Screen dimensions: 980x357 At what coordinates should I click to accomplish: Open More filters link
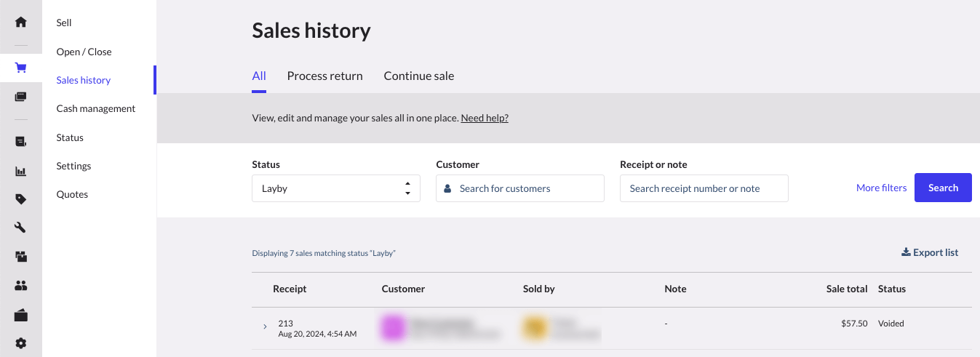click(x=881, y=188)
